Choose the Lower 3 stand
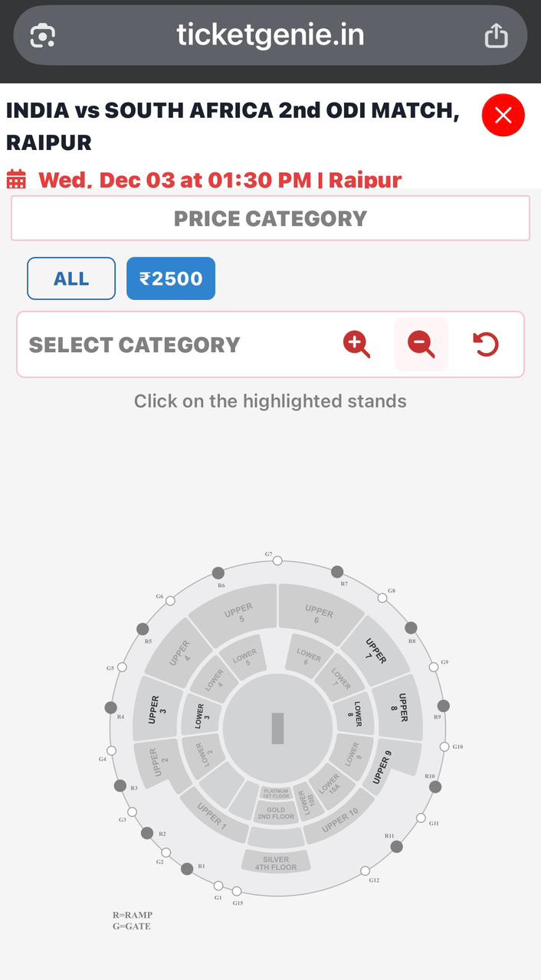 click(x=202, y=713)
